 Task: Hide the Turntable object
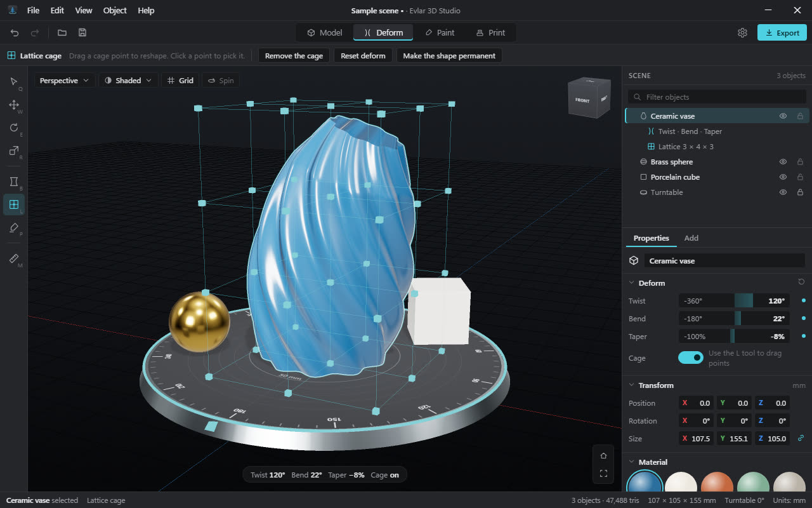click(x=783, y=192)
